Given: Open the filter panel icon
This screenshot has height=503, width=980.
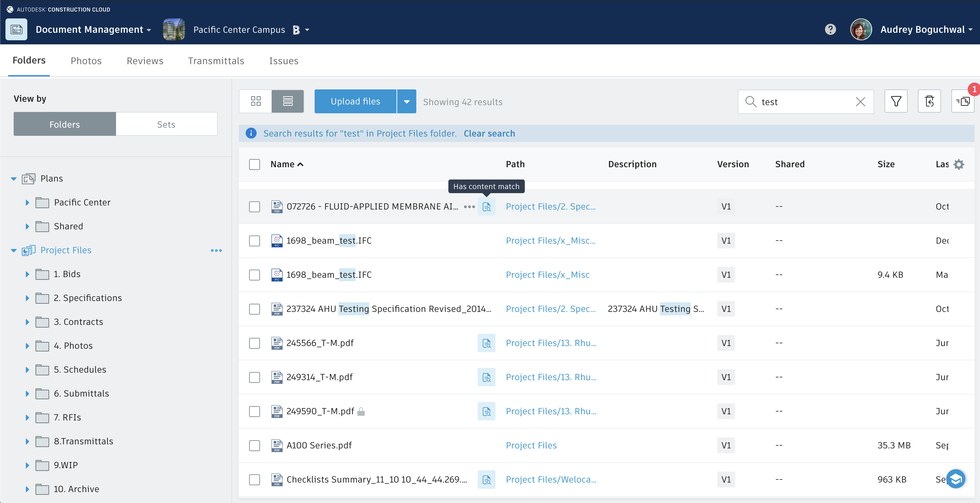Looking at the screenshot, I should [896, 101].
